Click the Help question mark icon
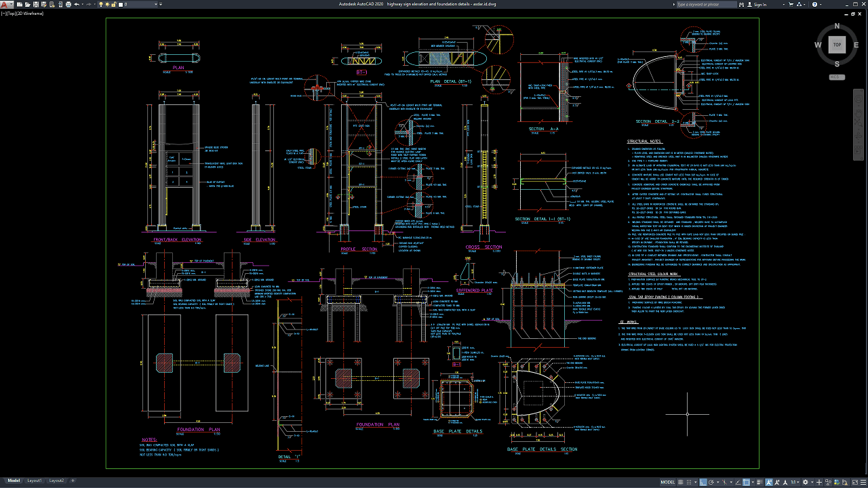This screenshot has width=868, height=488. click(x=814, y=4)
